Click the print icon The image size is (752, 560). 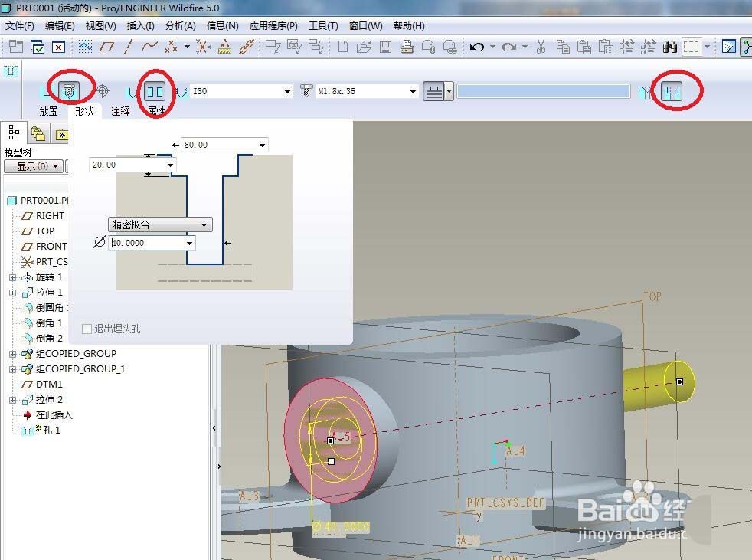coord(407,47)
